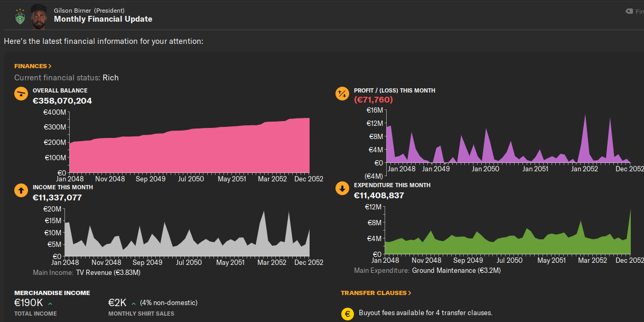Click the (4% non-domestic) text
The height and width of the screenshot is (322, 644).
[169, 303]
